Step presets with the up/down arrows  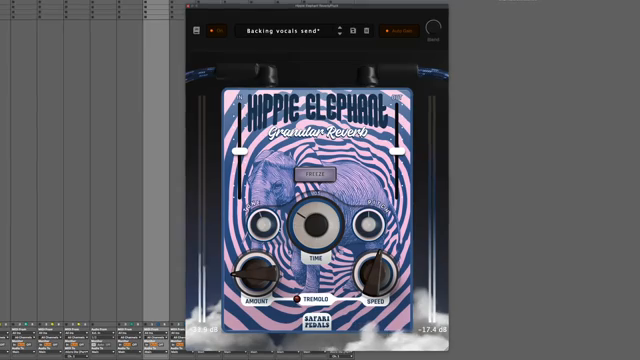[x=340, y=31]
